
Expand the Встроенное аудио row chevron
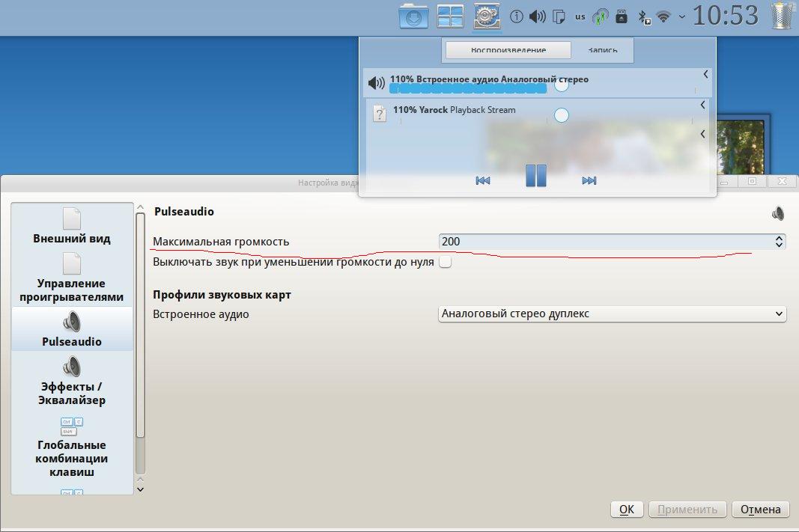coord(705,74)
